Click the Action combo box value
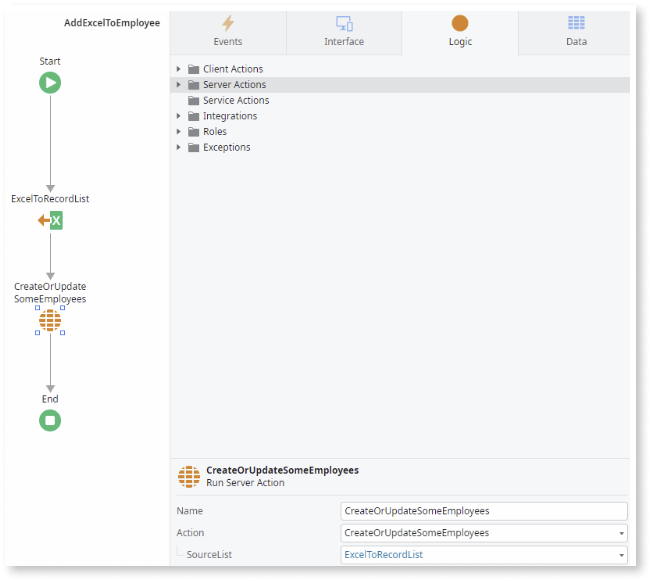Screen dimensions: 651x581 point(416,533)
